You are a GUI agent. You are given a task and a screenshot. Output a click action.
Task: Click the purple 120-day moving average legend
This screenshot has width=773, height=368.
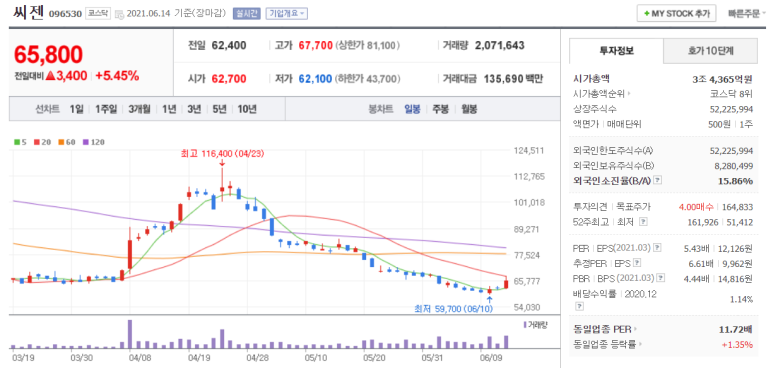[93, 142]
